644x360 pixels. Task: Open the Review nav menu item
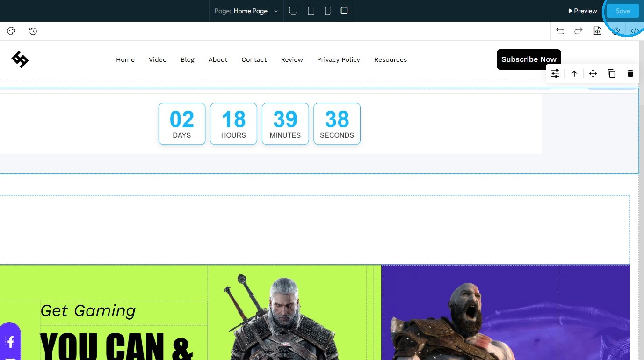point(292,59)
